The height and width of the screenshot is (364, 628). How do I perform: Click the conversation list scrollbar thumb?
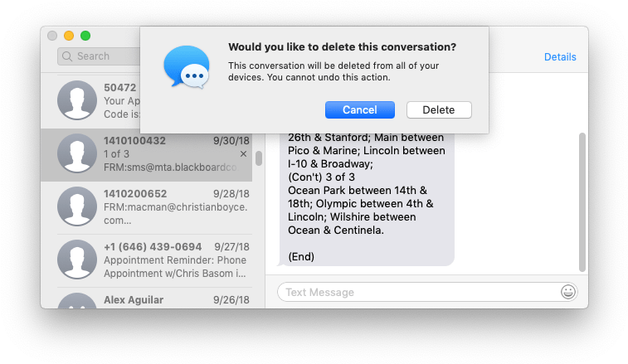point(259,158)
